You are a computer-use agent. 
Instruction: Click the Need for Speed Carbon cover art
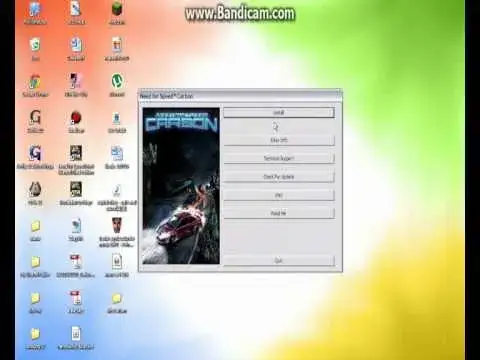click(181, 186)
